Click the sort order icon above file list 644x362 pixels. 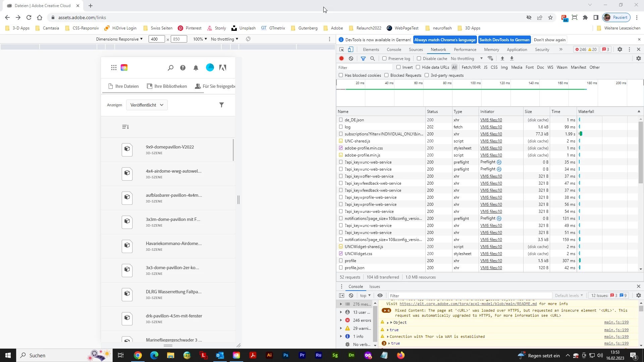pyautogui.click(x=125, y=127)
